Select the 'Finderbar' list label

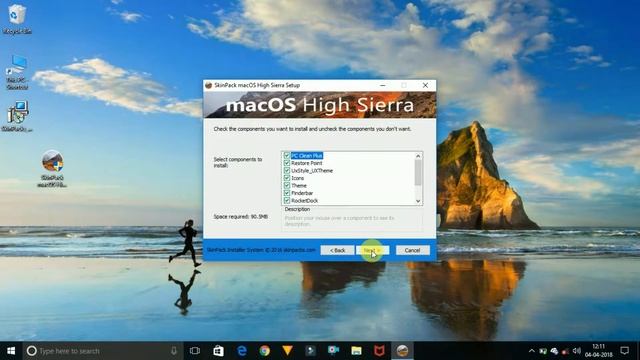302,193
